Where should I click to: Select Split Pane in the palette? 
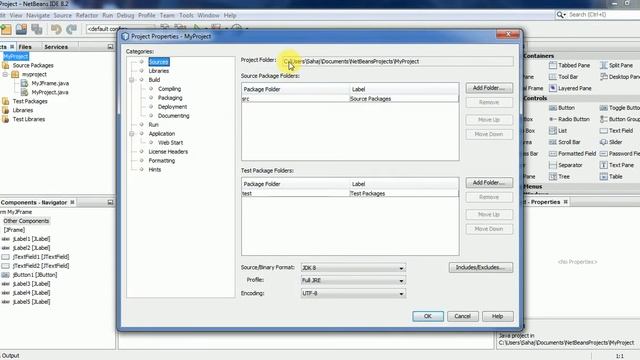616,65
